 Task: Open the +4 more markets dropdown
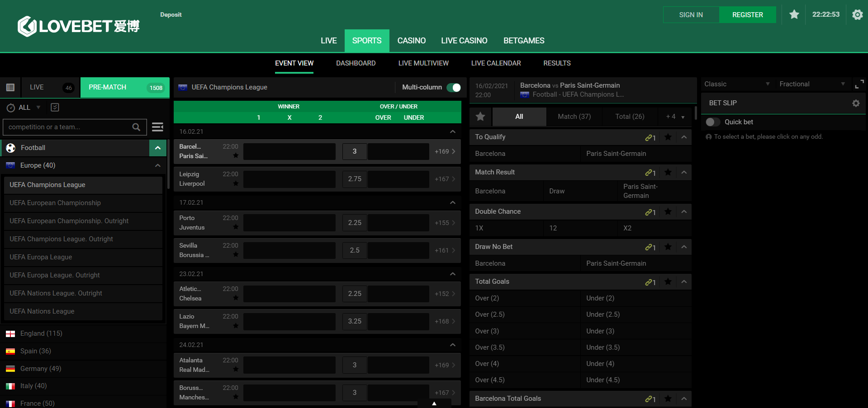pyautogui.click(x=675, y=117)
